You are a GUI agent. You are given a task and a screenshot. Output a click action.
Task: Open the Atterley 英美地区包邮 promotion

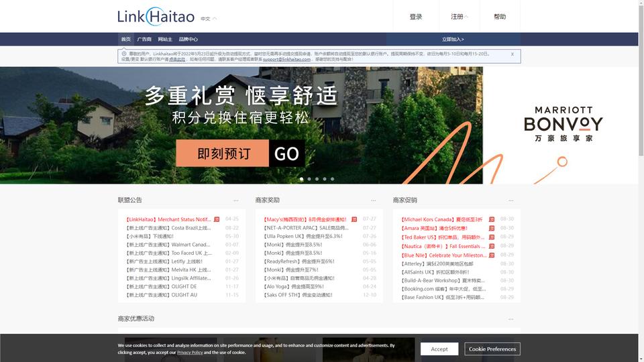(x=437, y=264)
